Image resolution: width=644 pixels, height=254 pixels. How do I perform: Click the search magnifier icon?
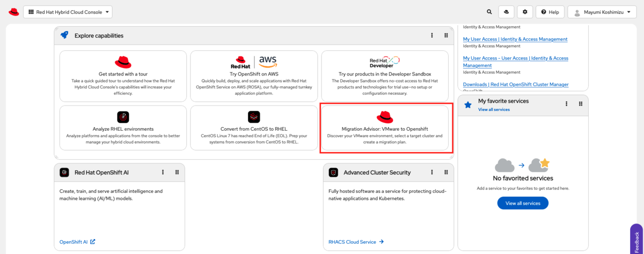tap(489, 12)
